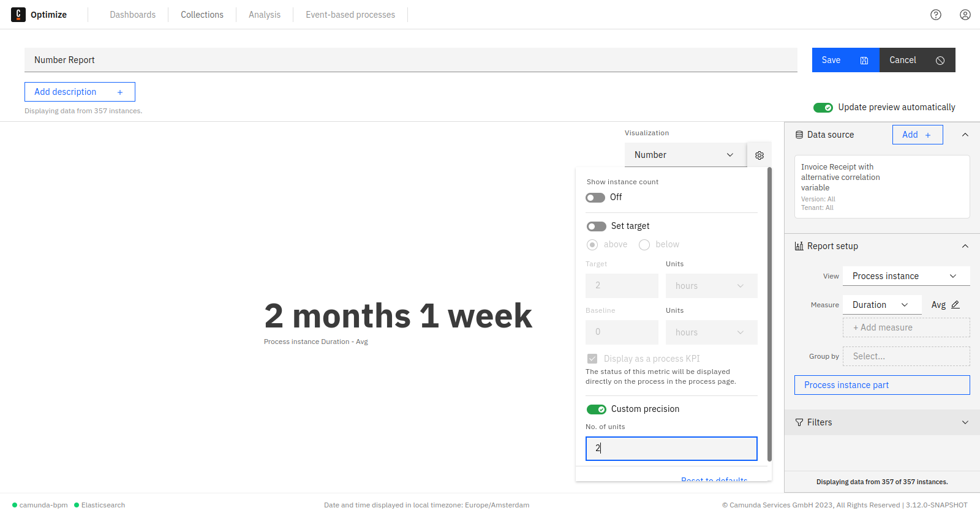980x516 pixels.
Task: Click the Data source database icon
Action: coord(798,134)
